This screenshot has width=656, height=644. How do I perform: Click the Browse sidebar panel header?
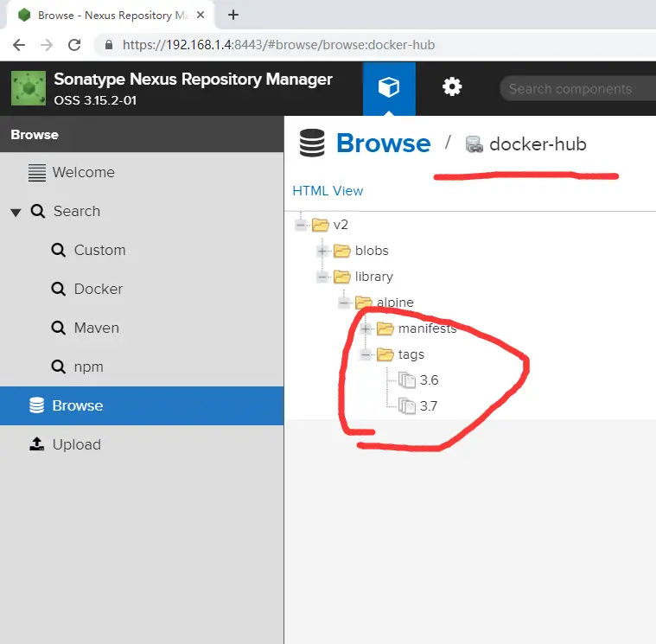pos(142,134)
